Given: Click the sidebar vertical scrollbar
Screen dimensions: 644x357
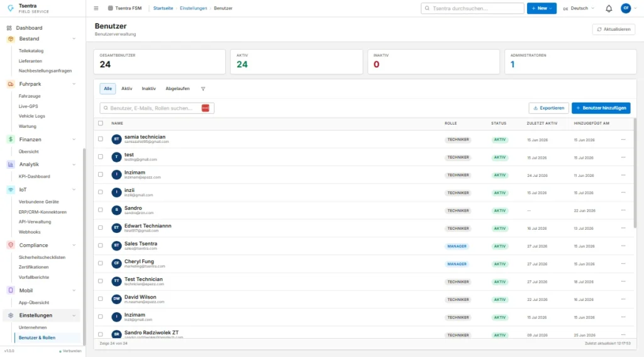Looking at the screenshot, I should [84, 247].
